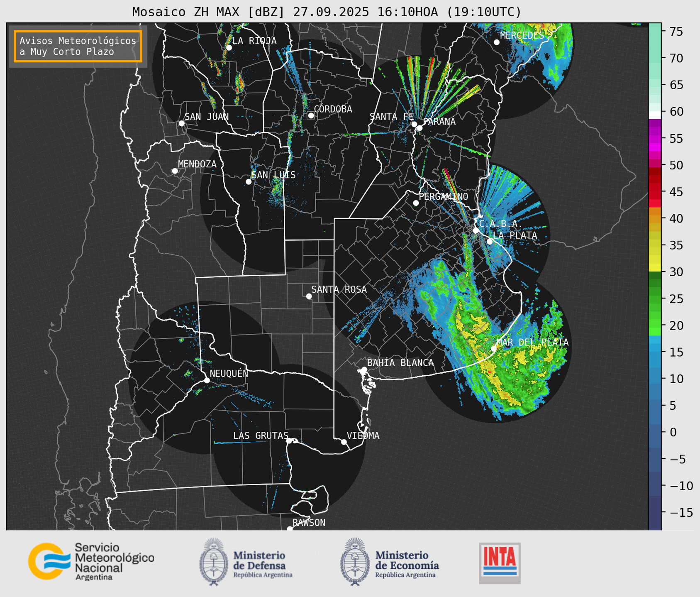Click the white 60 dBZ band on colorbar

click(x=655, y=114)
